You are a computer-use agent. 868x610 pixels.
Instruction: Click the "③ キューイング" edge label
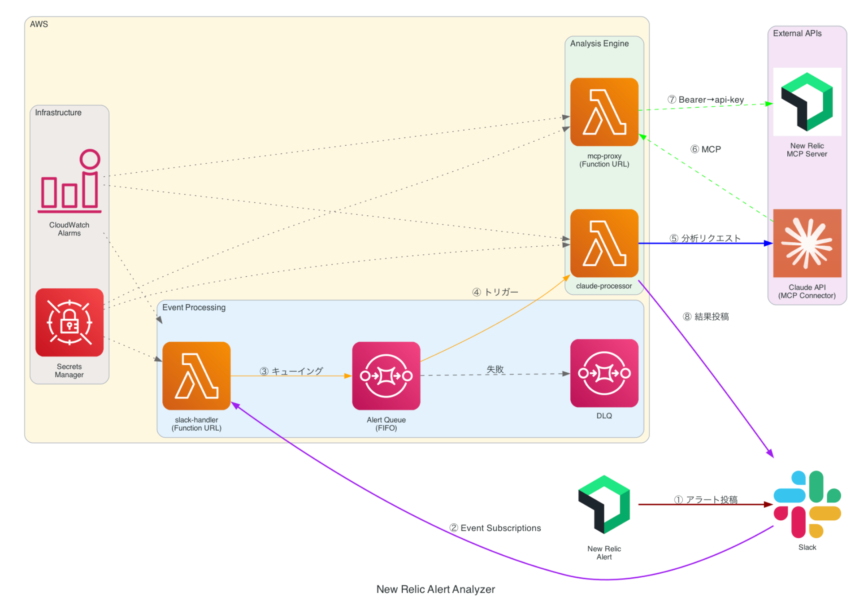click(x=291, y=371)
